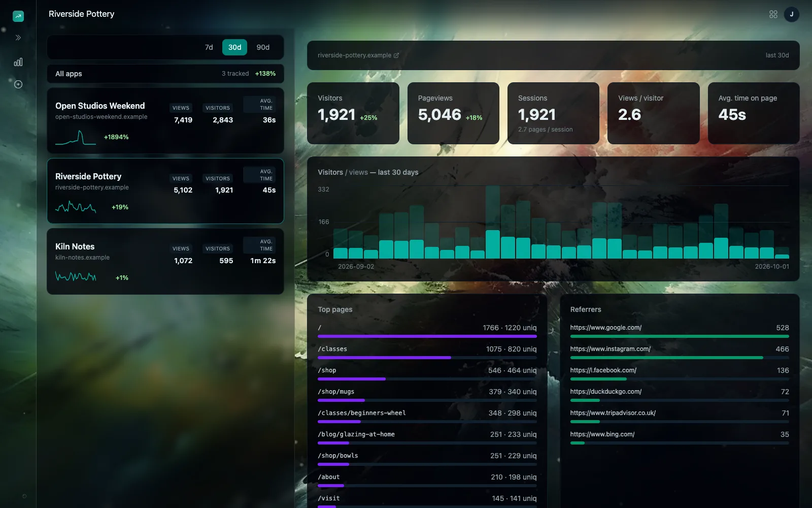Click the Sessions stat card

tap(553, 113)
